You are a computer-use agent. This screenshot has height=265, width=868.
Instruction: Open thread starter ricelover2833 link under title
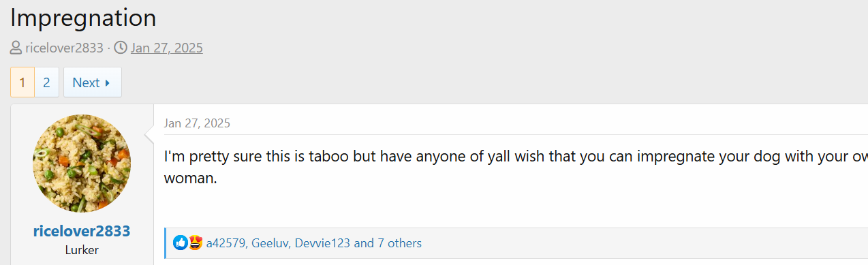click(x=65, y=48)
